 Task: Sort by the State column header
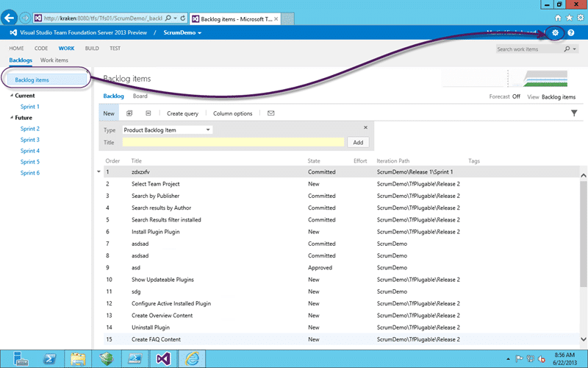[x=314, y=160]
